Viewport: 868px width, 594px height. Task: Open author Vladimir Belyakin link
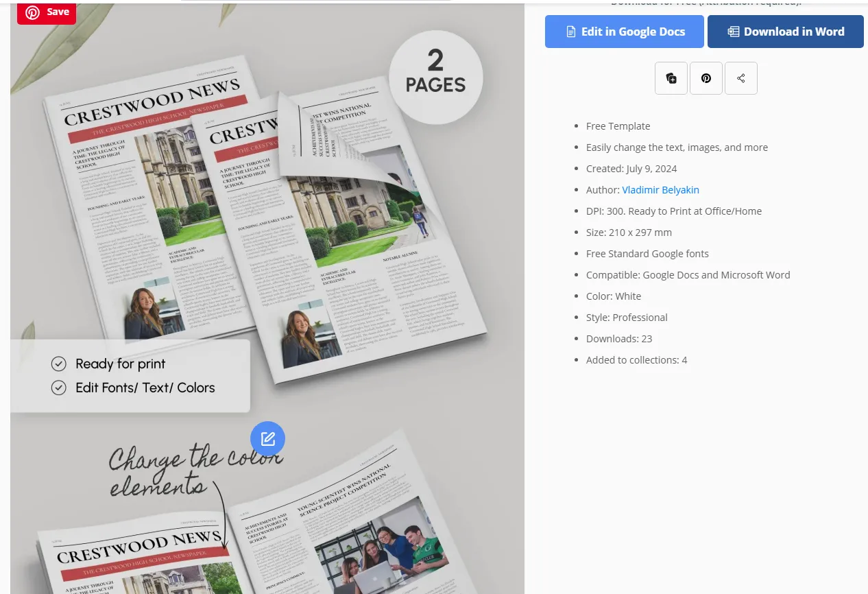(x=660, y=190)
